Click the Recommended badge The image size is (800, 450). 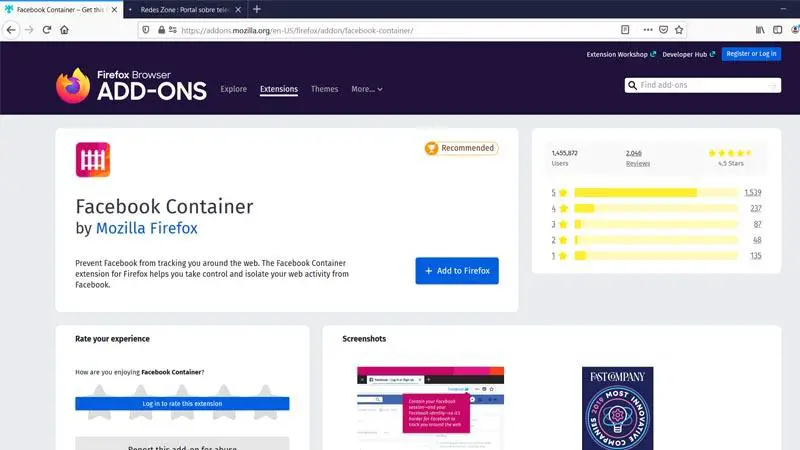pyautogui.click(x=462, y=148)
